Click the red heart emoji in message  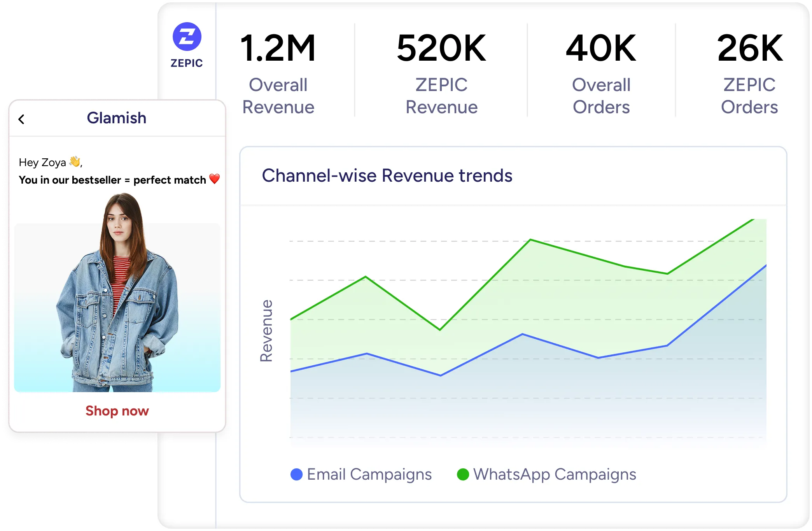point(215,179)
